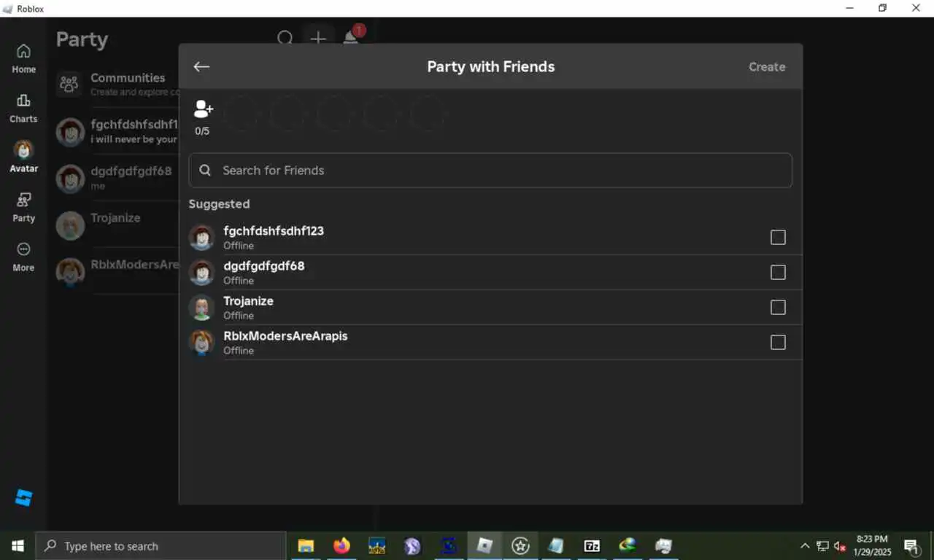The image size is (934, 560).
Task: Select Trojanize's checkbox
Action: point(778,307)
